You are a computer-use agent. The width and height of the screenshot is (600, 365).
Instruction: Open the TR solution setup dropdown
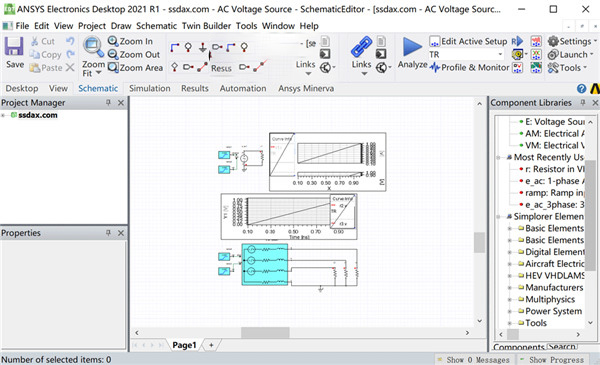tap(500, 54)
